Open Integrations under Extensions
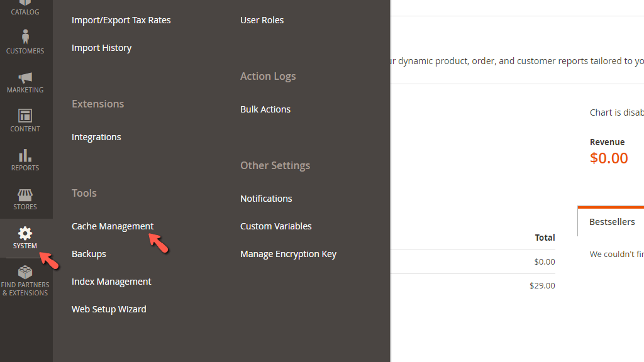Image resolution: width=644 pixels, height=362 pixels. click(96, 136)
